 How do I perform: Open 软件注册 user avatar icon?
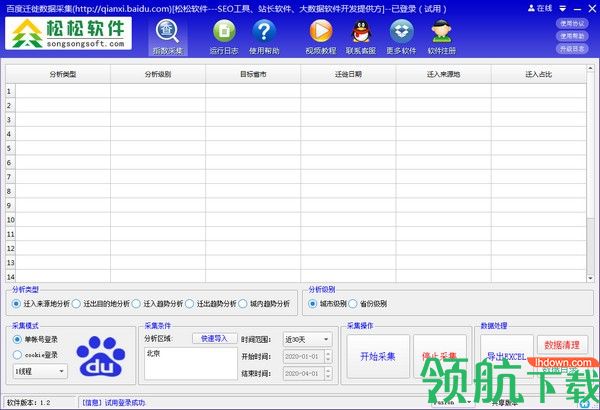[x=442, y=37]
